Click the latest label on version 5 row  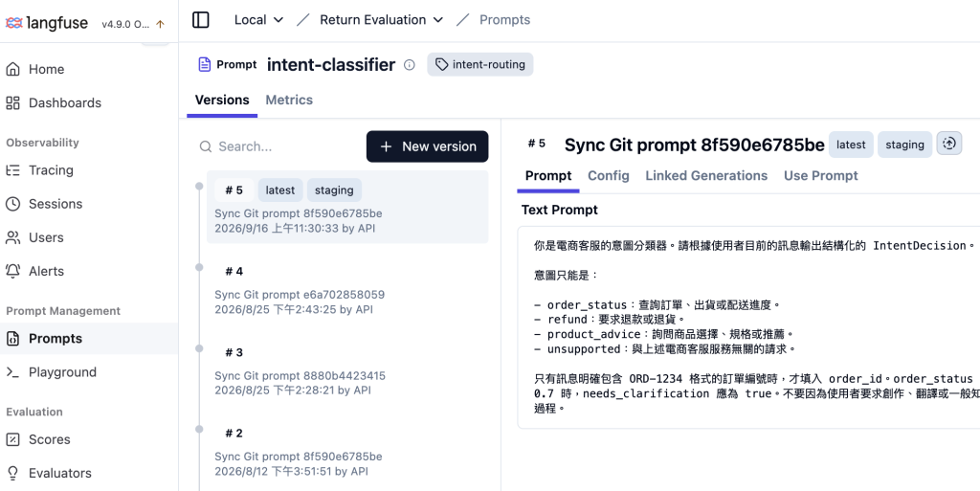[x=280, y=190]
